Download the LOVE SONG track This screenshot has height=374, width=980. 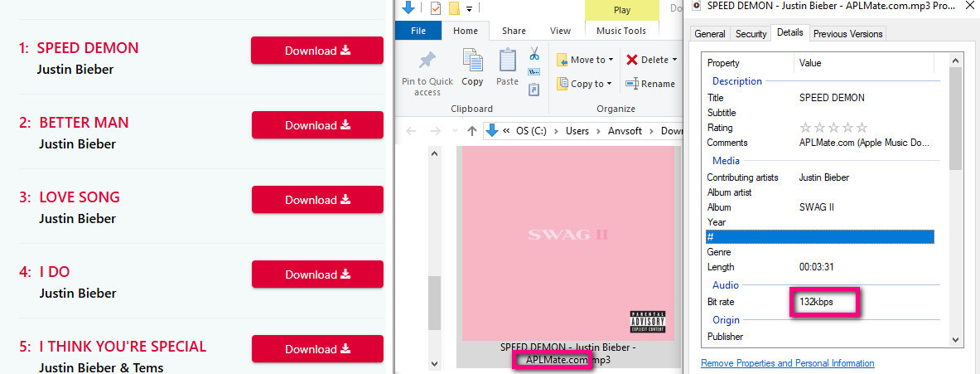317,200
